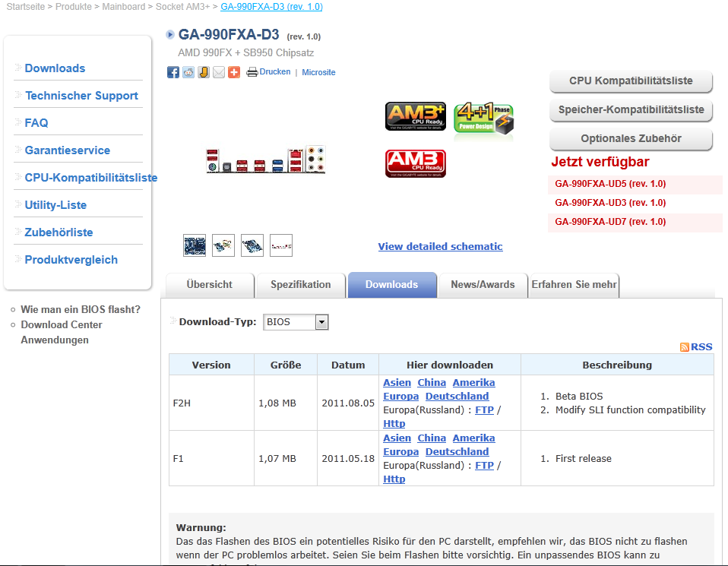The width and height of the screenshot is (728, 566).
Task: Click the printer icon next to Drucken
Action: coord(252,72)
